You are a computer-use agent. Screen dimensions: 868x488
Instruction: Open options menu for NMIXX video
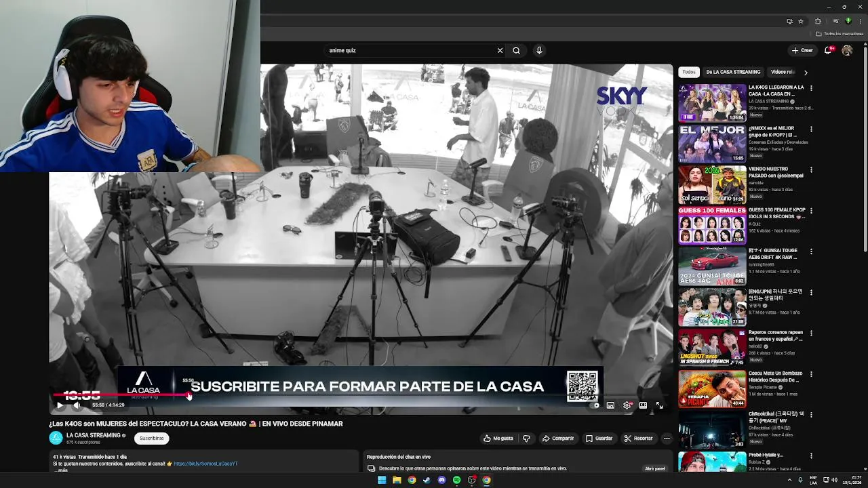(x=811, y=129)
